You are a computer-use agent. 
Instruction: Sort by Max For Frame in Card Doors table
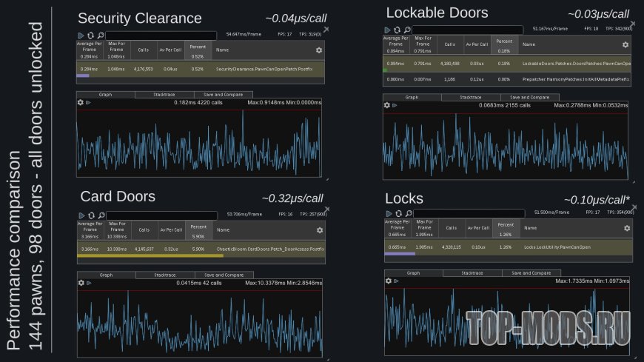click(x=116, y=229)
